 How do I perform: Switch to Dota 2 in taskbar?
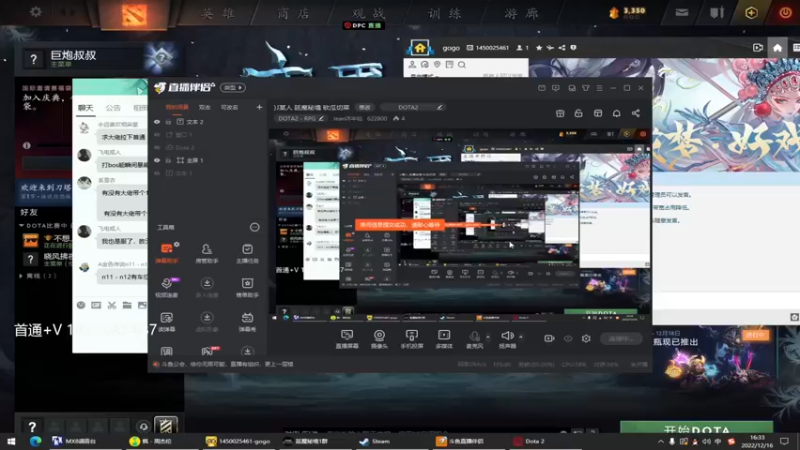[x=529, y=441]
